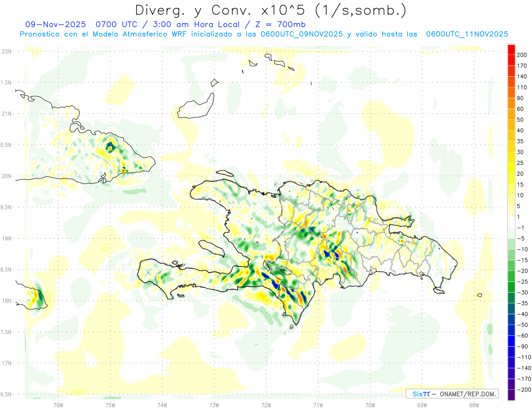Image resolution: width=532 pixels, height=411 pixels.
Task: Click the colorbar label "-90"
Action: [522, 347]
